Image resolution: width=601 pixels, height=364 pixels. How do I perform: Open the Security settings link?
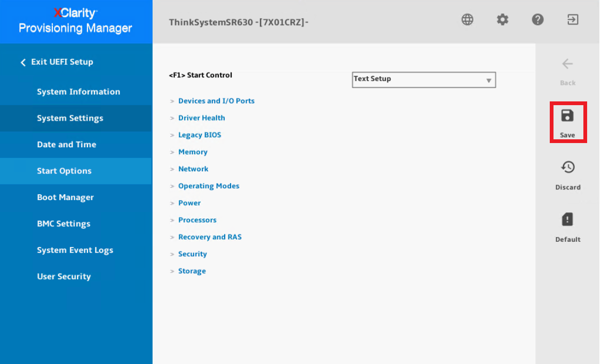pyautogui.click(x=193, y=254)
